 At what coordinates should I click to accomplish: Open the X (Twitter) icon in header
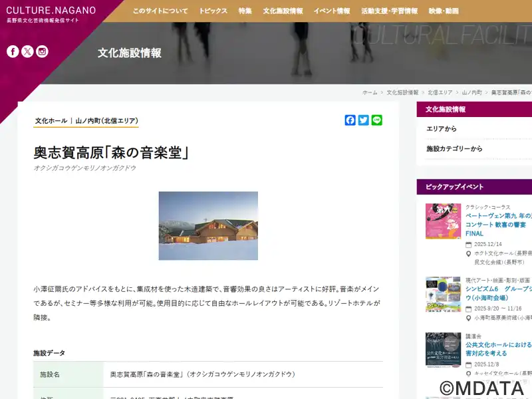pyautogui.click(x=27, y=51)
